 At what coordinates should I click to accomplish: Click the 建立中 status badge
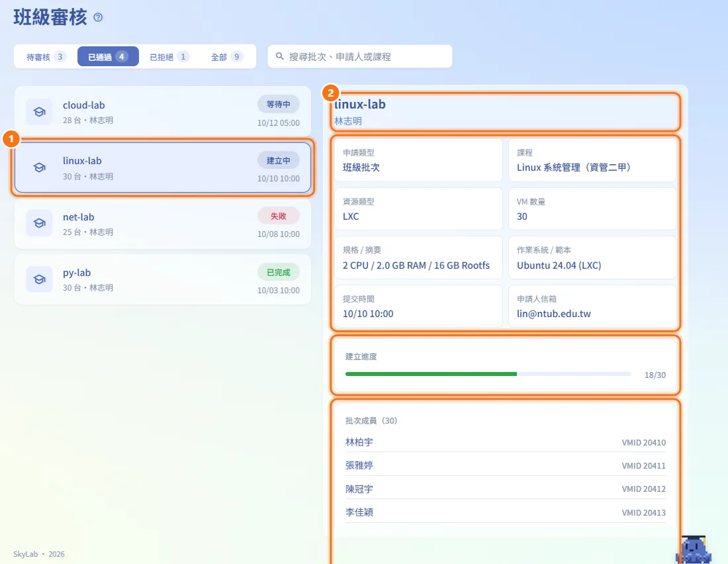[278, 161]
